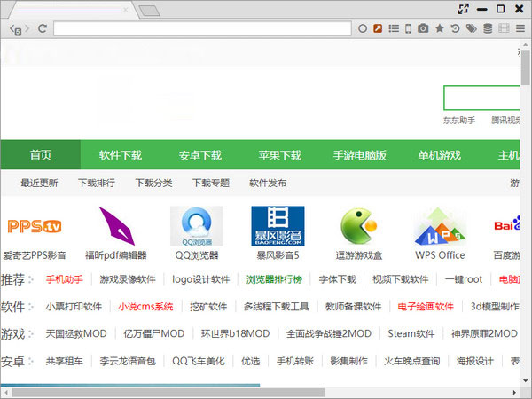This screenshot has height=399, width=532.
Task: Reload the page with the refresh icon
Action: click(43, 29)
